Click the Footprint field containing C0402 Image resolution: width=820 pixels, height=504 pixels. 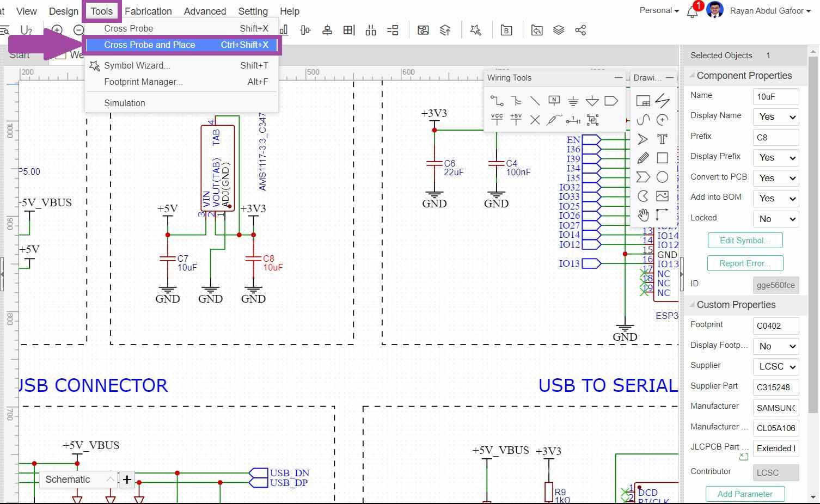click(775, 326)
